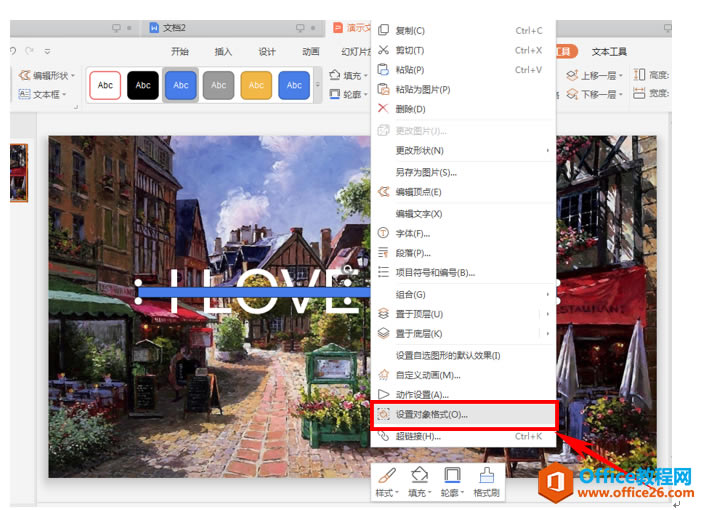Open the Outline (轮廓) dropdown in ribbon
Viewport: 701px width, 510px height.
pos(366,94)
